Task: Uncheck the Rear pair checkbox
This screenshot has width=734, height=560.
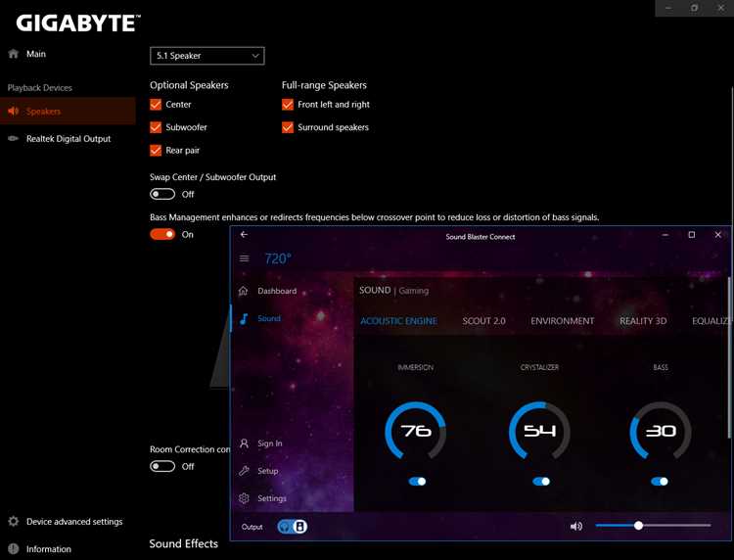Action: [x=156, y=151]
